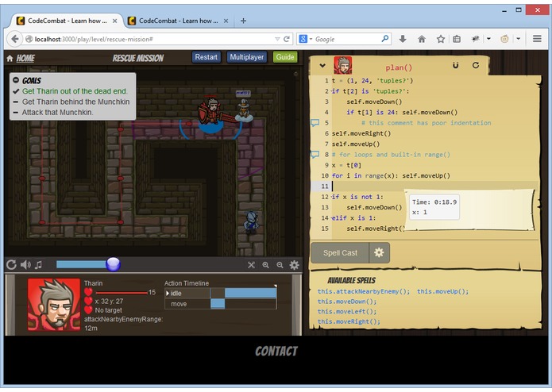This screenshot has width=552, height=392.
Task: Mute the game volume
Action: pyautogui.click(x=25, y=265)
